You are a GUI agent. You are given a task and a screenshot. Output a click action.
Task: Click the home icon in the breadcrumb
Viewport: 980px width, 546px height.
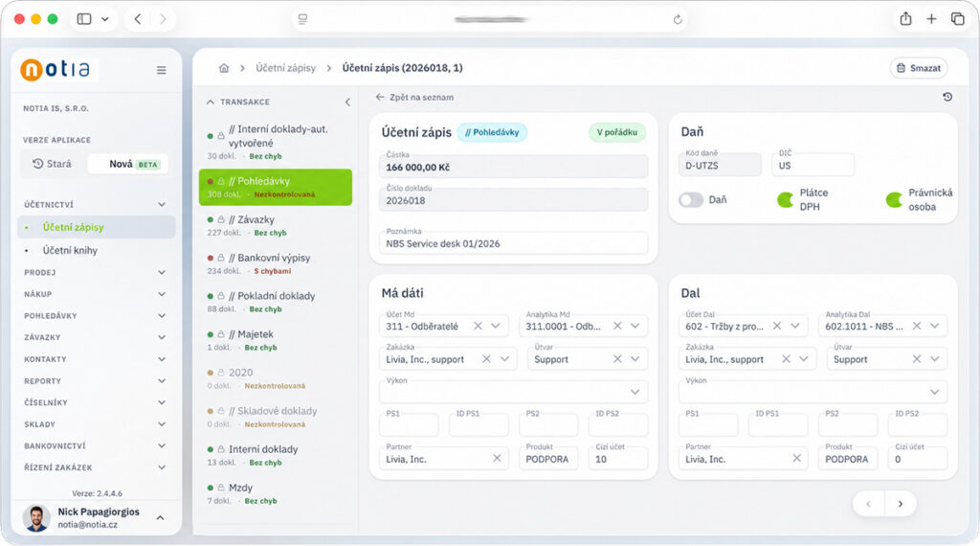pos(224,68)
